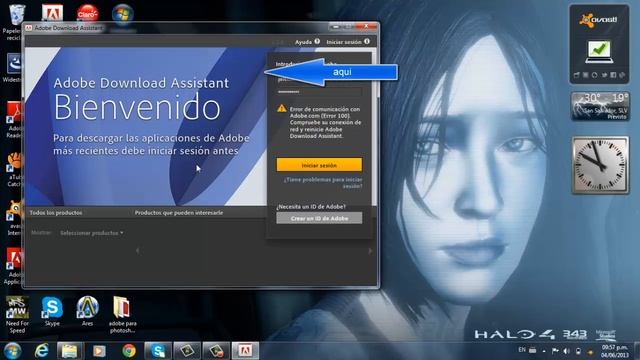Expand the Seleccionar productos dropdown
640x360 pixels.
91,233
